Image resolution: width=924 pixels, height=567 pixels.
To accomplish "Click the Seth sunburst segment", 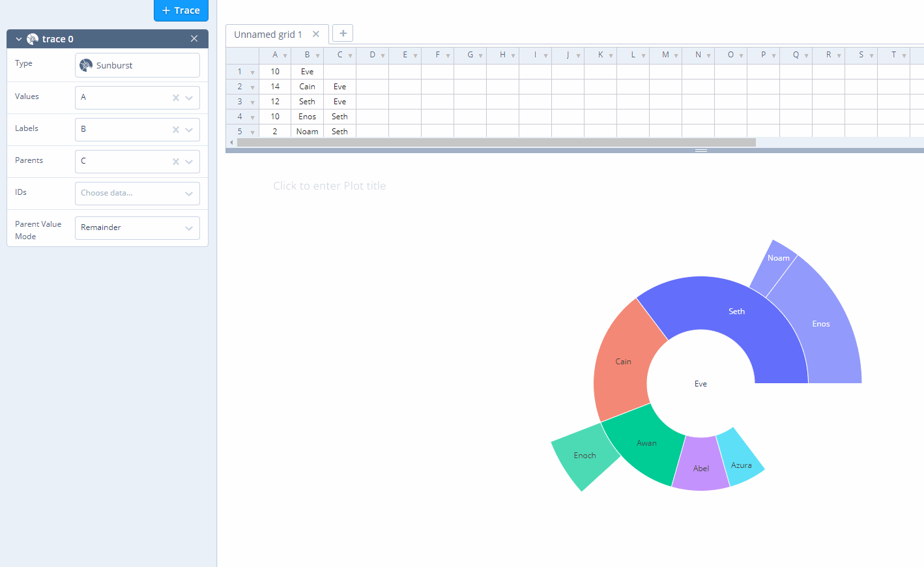I will [736, 311].
